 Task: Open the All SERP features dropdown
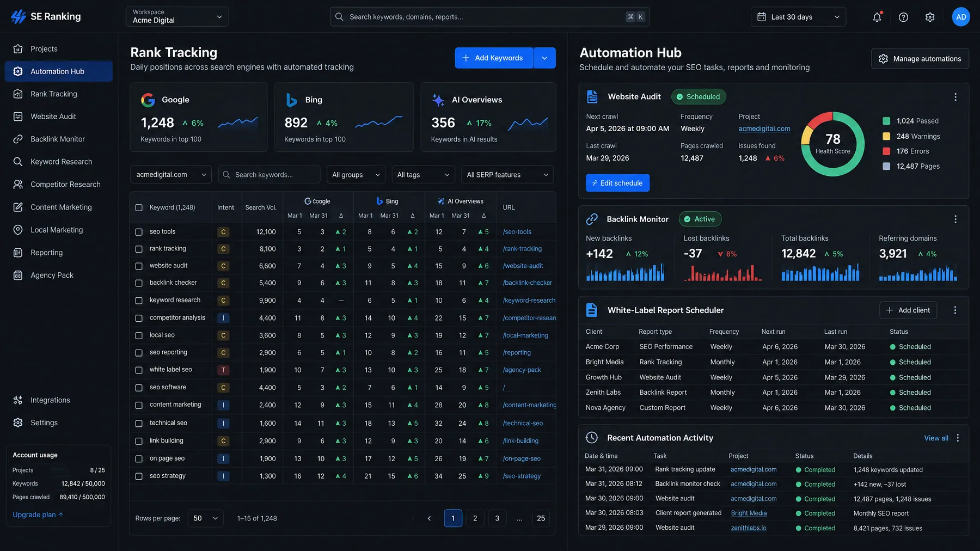tap(507, 175)
